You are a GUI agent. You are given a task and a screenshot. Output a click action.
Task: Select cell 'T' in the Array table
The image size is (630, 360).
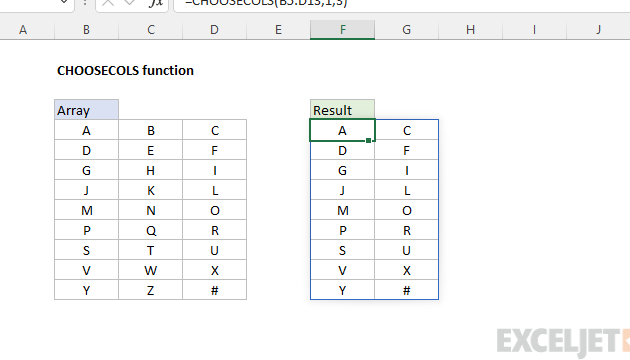tap(151, 250)
